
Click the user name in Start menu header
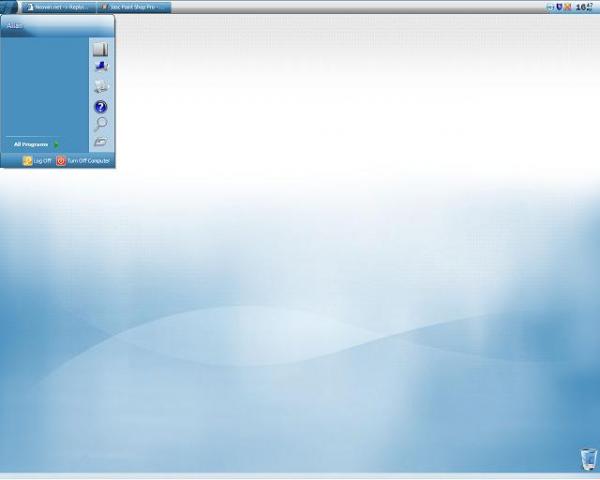click(15, 26)
